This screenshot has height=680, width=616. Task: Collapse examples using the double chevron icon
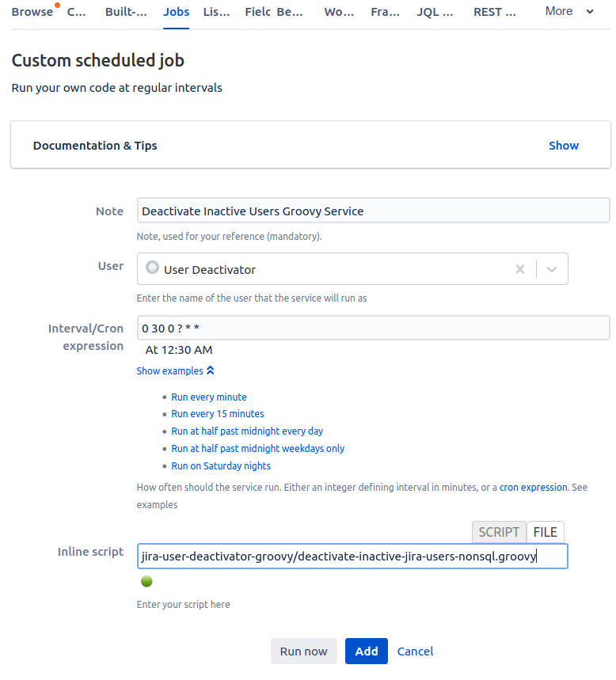pyautogui.click(x=210, y=370)
